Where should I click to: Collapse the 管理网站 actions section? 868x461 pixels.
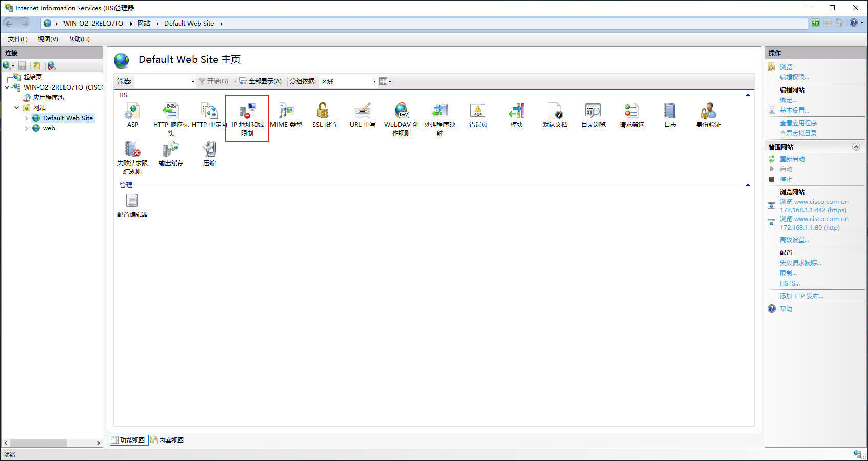click(x=856, y=147)
